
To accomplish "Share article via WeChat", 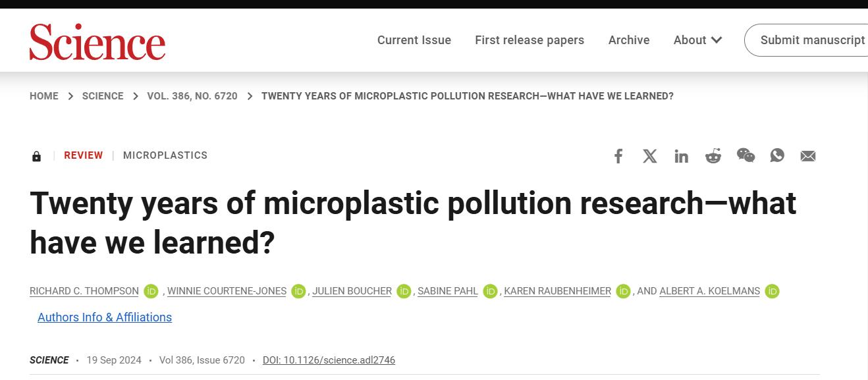I will click(746, 155).
